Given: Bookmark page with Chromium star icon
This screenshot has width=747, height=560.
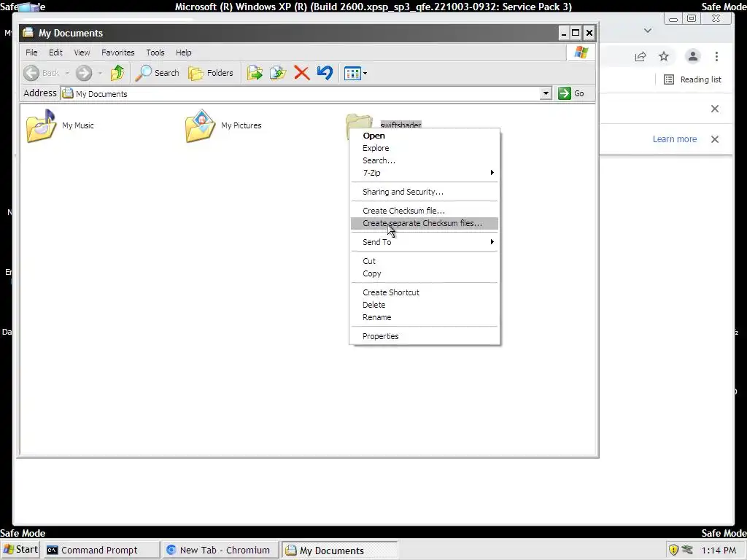Looking at the screenshot, I should 664,57.
